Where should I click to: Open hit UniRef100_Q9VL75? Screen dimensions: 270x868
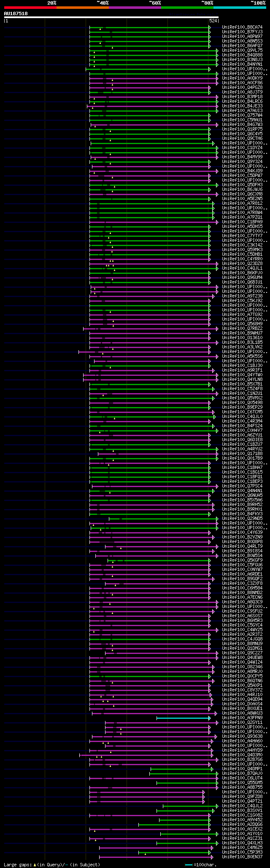[242, 50]
